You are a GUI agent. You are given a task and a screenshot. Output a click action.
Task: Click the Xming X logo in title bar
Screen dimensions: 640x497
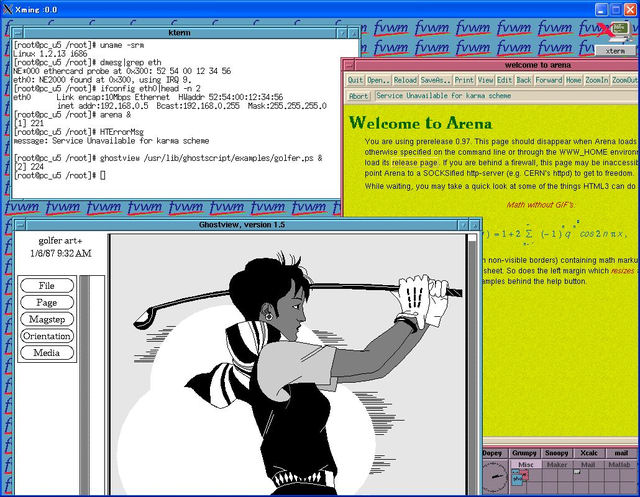(x=7, y=9)
